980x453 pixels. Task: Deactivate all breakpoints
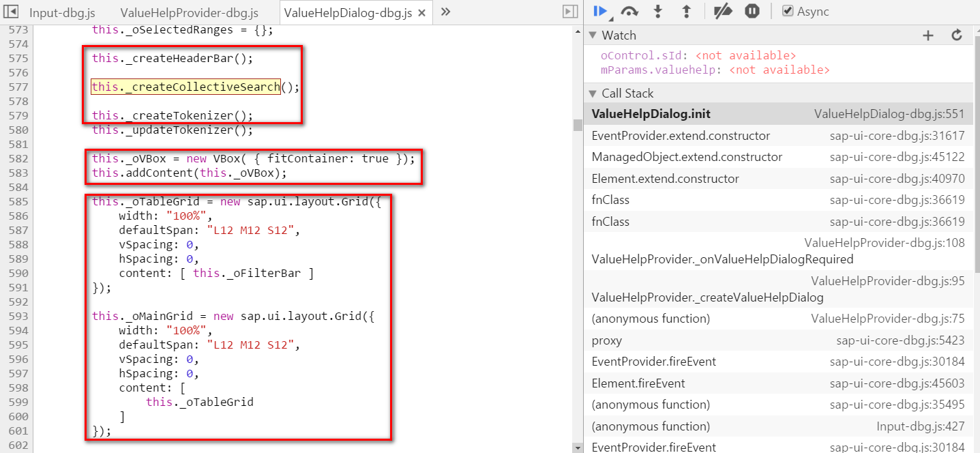click(722, 11)
